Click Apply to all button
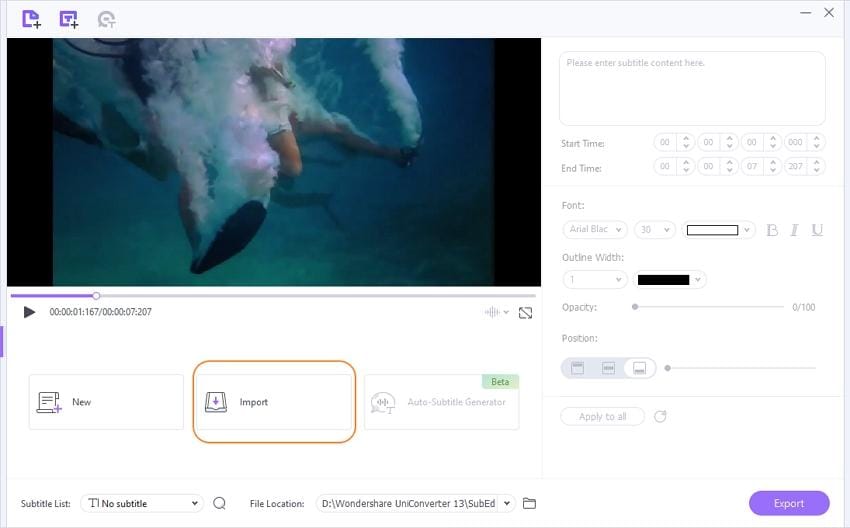Image resolution: width=850 pixels, height=528 pixels. (x=602, y=416)
